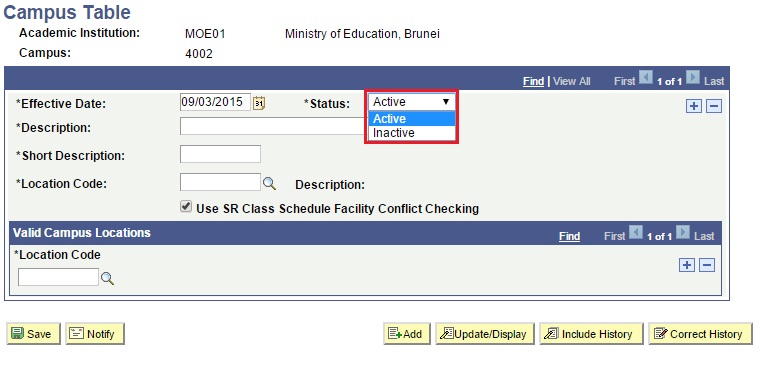Viewport: 766px width, 366px height.
Task: Show previous row in Campus header
Action: (x=646, y=78)
